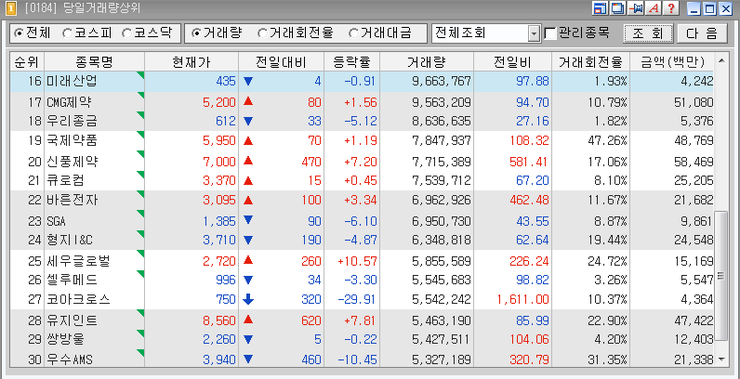The width and height of the screenshot is (740, 379).
Task: Click the cascade windows icon in title bar
Action: 616,8
